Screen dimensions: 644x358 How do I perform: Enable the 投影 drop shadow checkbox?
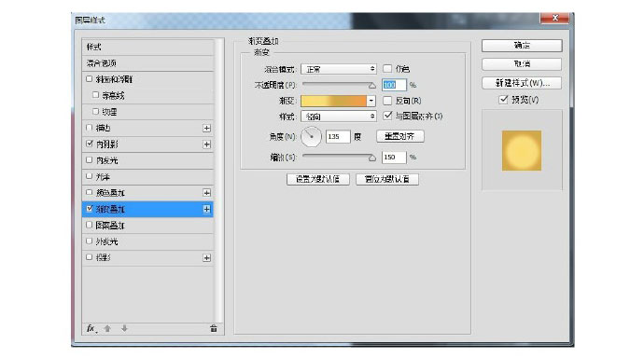click(x=89, y=257)
